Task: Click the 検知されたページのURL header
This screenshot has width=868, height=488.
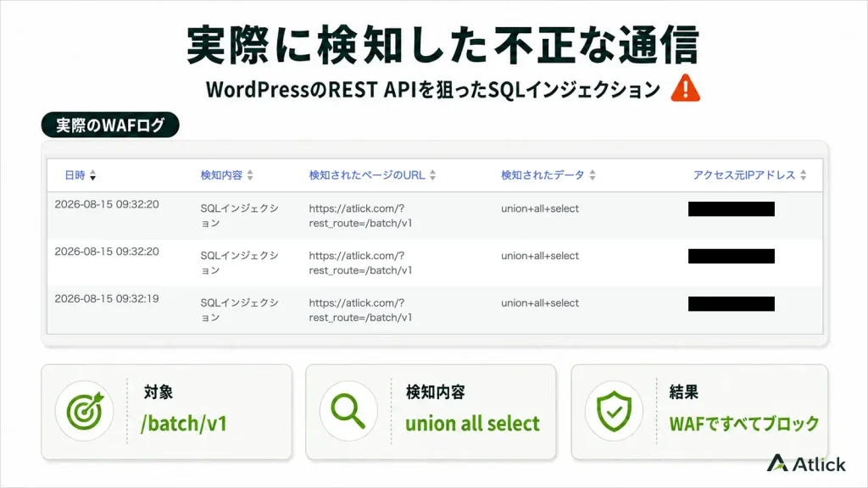Action: click(367, 175)
